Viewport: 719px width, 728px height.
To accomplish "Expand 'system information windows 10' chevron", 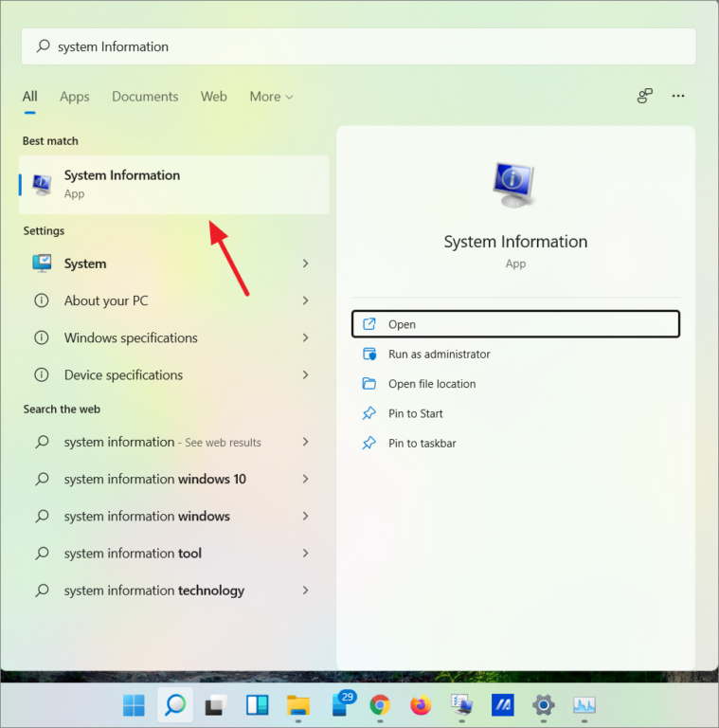I will (x=305, y=479).
